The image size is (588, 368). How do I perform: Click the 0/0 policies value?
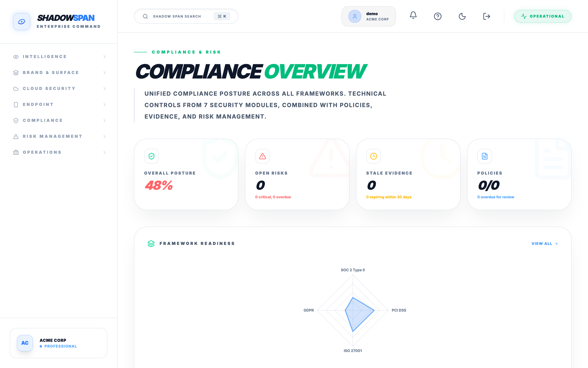click(489, 185)
